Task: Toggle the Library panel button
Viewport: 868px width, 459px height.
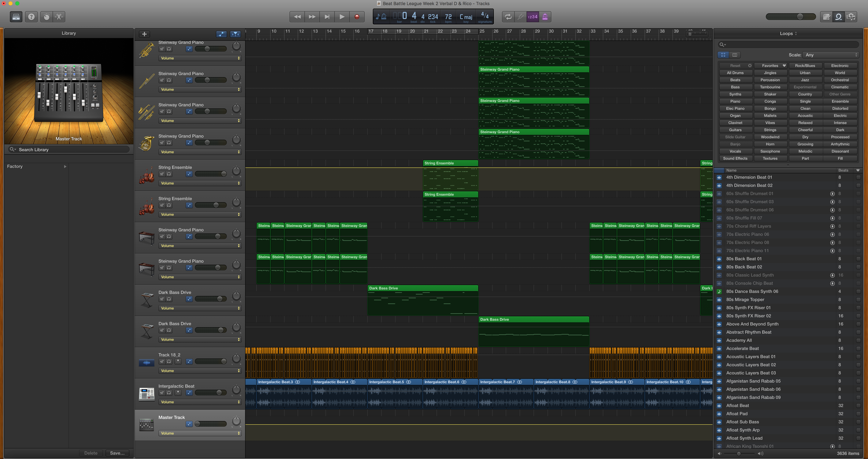Action: pyautogui.click(x=16, y=17)
